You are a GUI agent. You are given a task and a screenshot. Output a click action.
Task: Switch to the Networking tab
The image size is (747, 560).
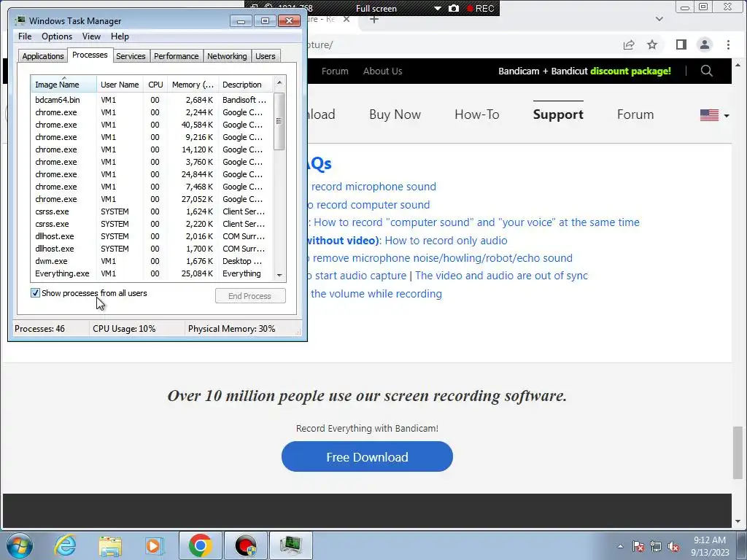(x=227, y=56)
